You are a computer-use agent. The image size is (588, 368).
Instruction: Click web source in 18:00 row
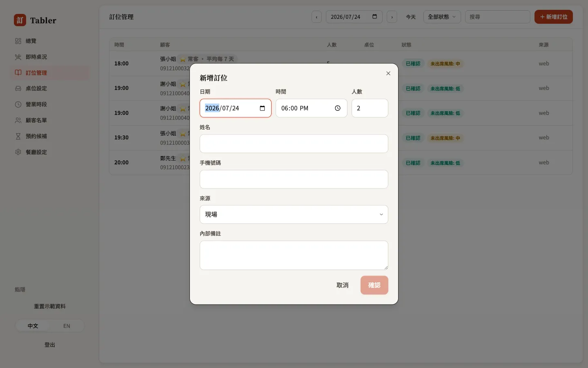[544, 63]
